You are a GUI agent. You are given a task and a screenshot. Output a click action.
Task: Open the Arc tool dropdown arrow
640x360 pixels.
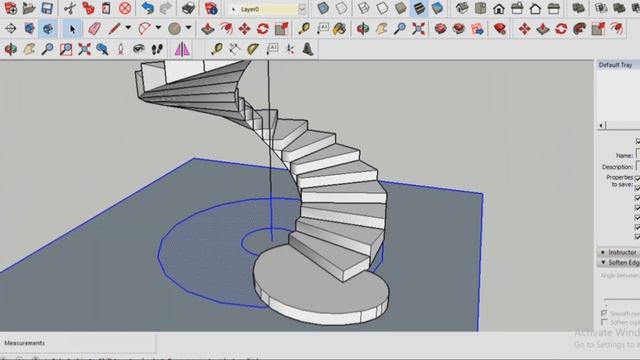coord(158,28)
